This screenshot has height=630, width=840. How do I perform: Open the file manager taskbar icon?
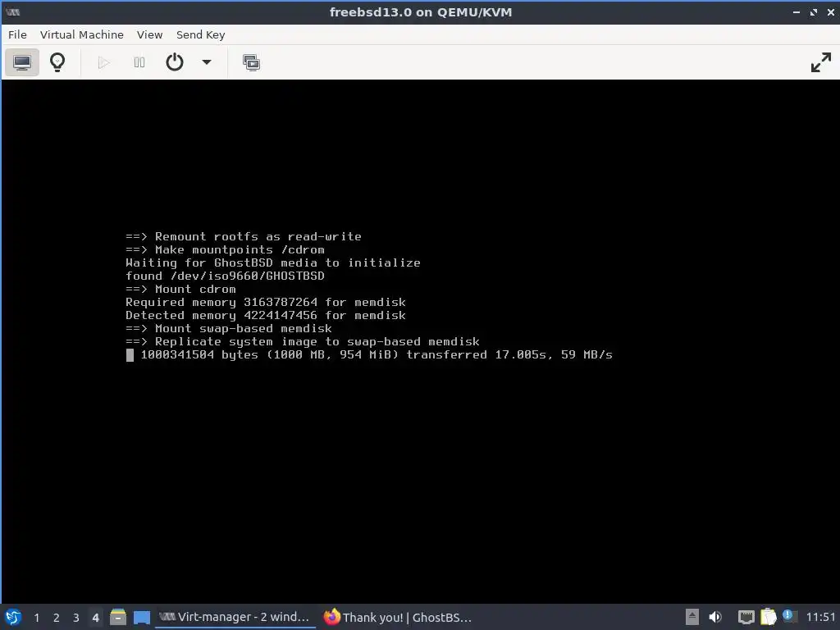tap(118, 617)
